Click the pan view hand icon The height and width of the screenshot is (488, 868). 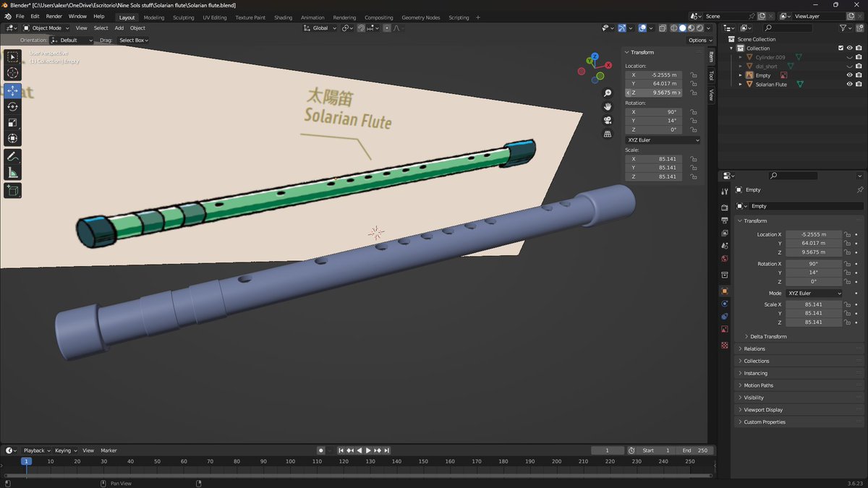[608, 106]
